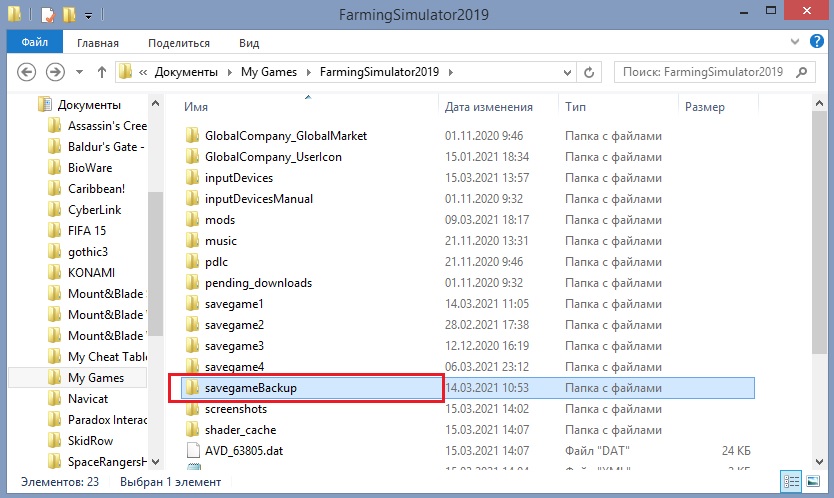Switch to the Поделиться ribbon tab

click(179, 43)
